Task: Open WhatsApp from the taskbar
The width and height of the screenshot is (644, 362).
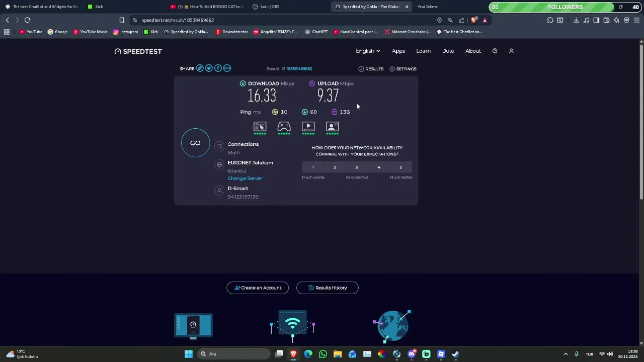Action: (x=323, y=354)
